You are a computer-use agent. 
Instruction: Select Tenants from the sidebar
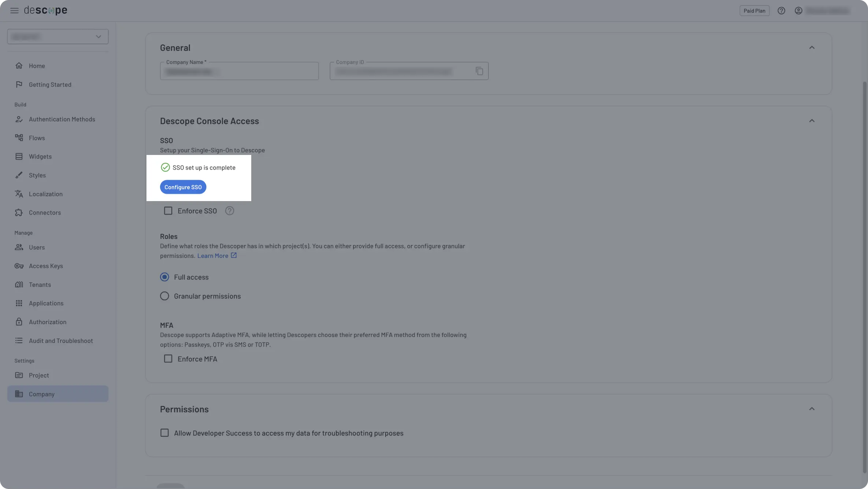[40, 285]
